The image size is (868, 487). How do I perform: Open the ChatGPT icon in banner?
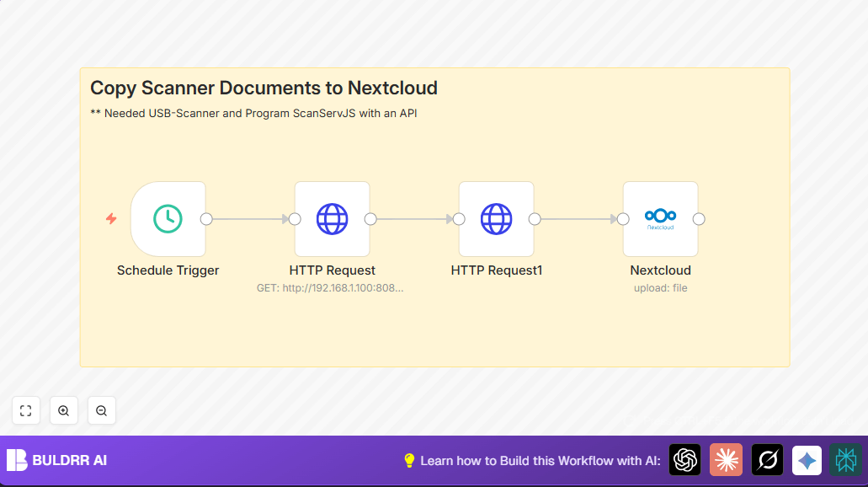684,460
